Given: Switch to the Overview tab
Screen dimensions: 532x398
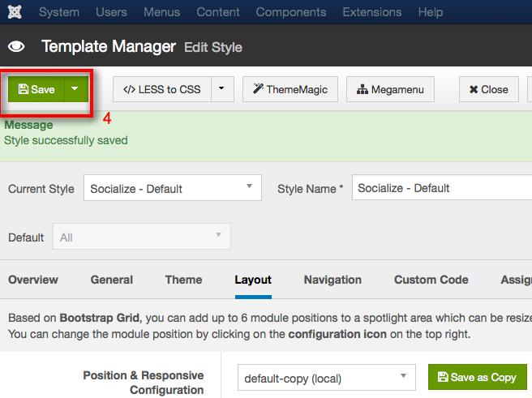Looking at the screenshot, I should tap(33, 280).
